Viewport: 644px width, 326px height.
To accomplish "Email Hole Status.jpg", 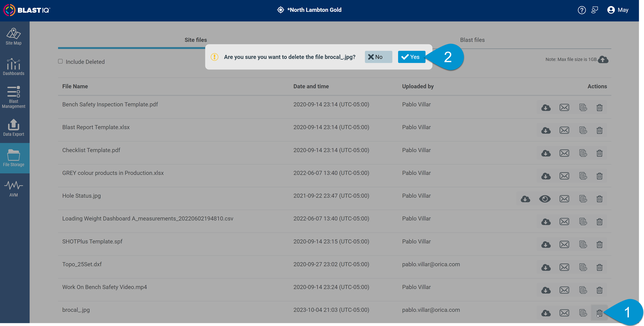I will (564, 199).
